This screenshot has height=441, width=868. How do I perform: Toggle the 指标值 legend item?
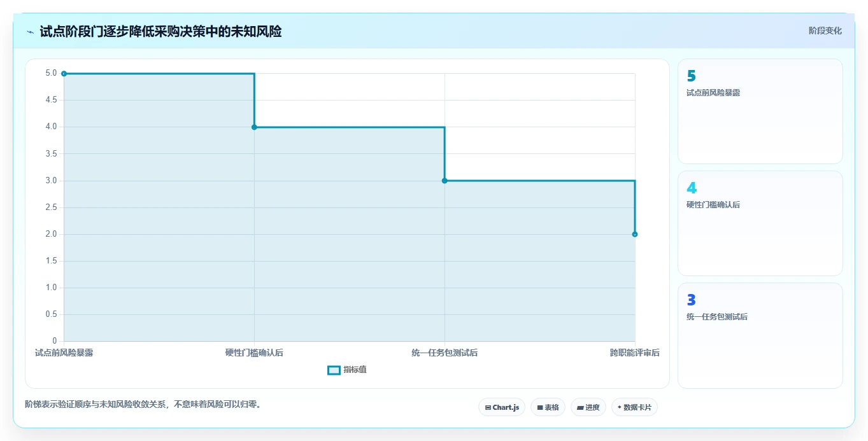pyautogui.click(x=347, y=370)
